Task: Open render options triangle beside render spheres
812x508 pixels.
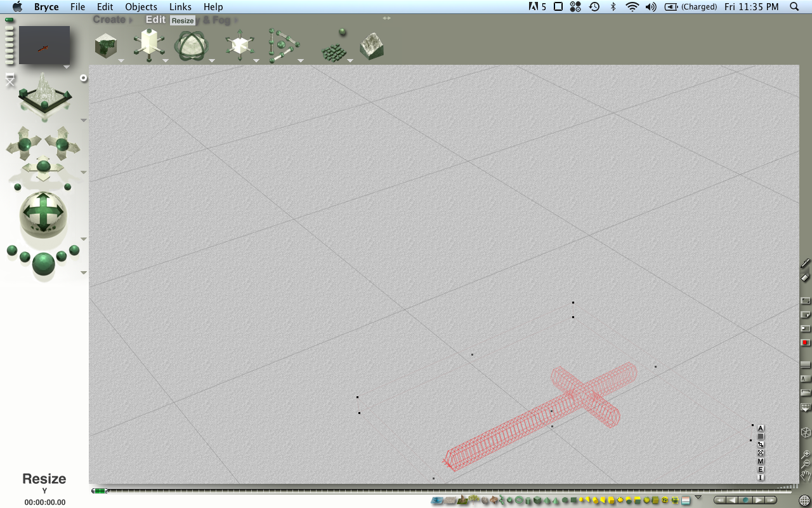Action: click(x=83, y=272)
